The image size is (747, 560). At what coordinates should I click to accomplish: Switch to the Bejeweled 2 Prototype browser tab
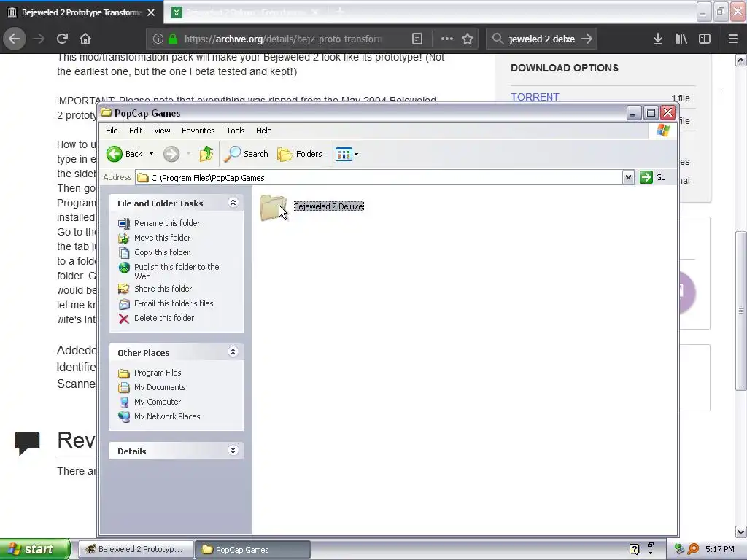tap(82, 12)
